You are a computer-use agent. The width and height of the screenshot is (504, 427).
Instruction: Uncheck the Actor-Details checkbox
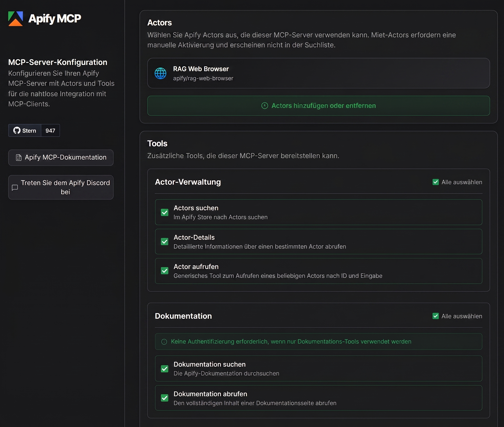(x=165, y=242)
